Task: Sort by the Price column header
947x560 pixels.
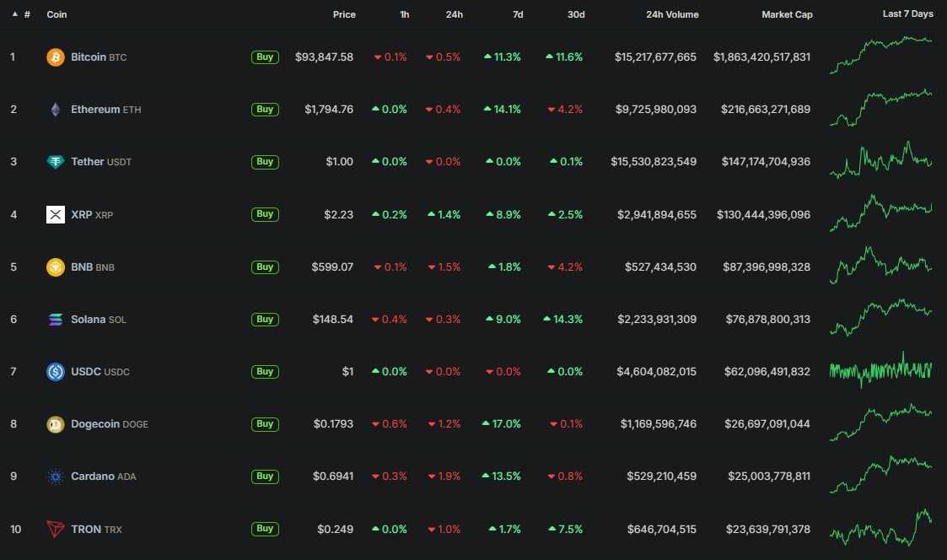Action: pyautogui.click(x=344, y=14)
